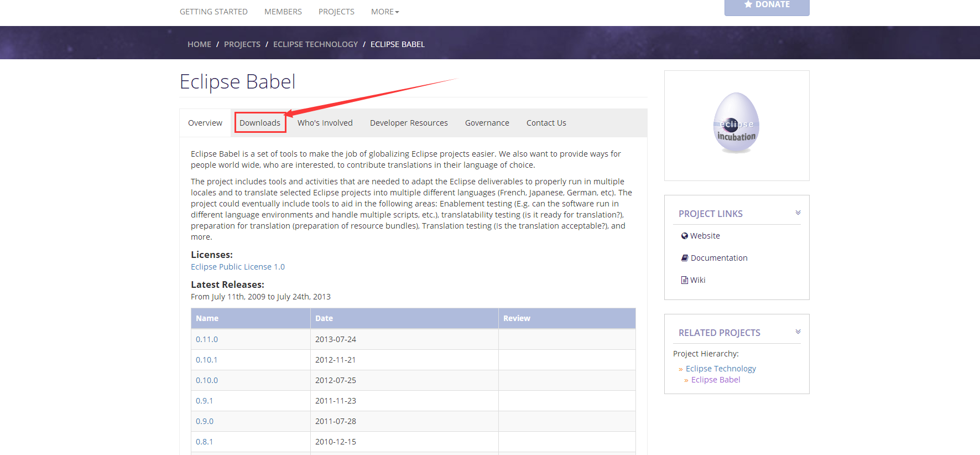Viewport: 980px width, 455px height.
Task: Click the Review column header
Action: tap(567, 318)
